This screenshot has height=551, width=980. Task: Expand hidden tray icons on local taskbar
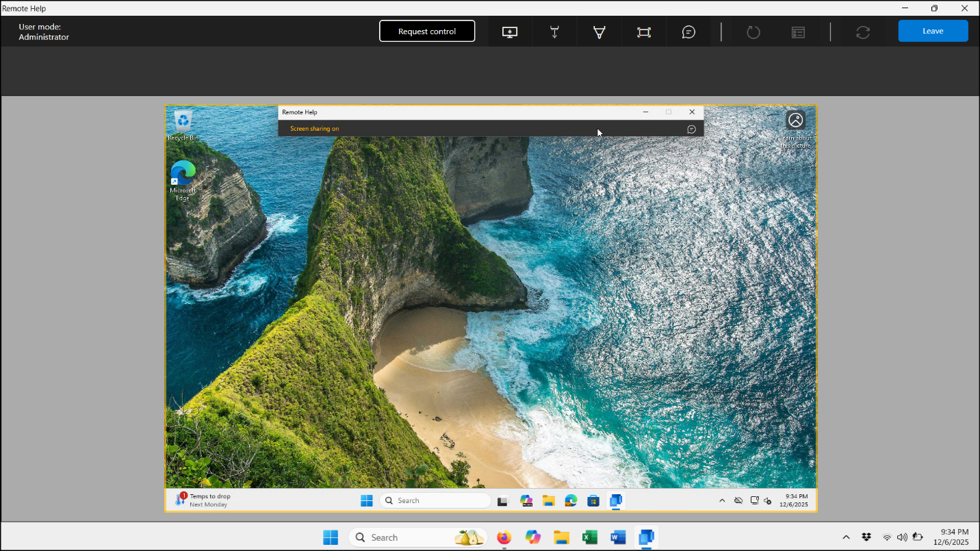coord(846,537)
